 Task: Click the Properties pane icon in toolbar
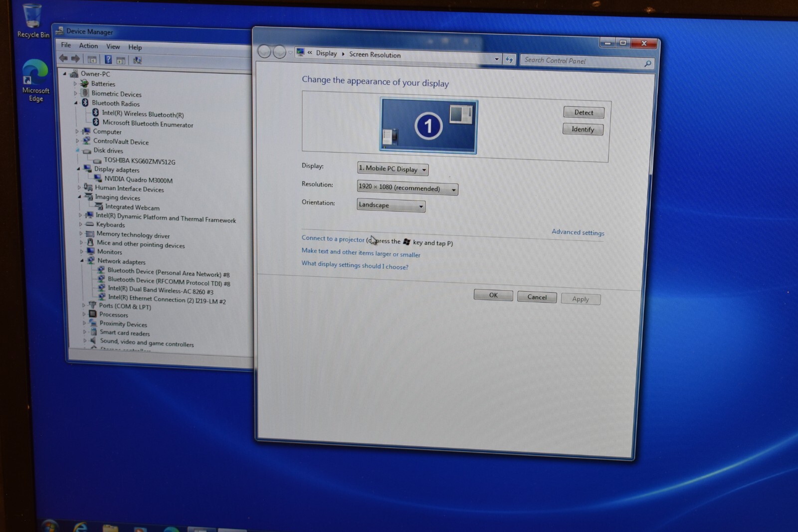click(x=121, y=60)
